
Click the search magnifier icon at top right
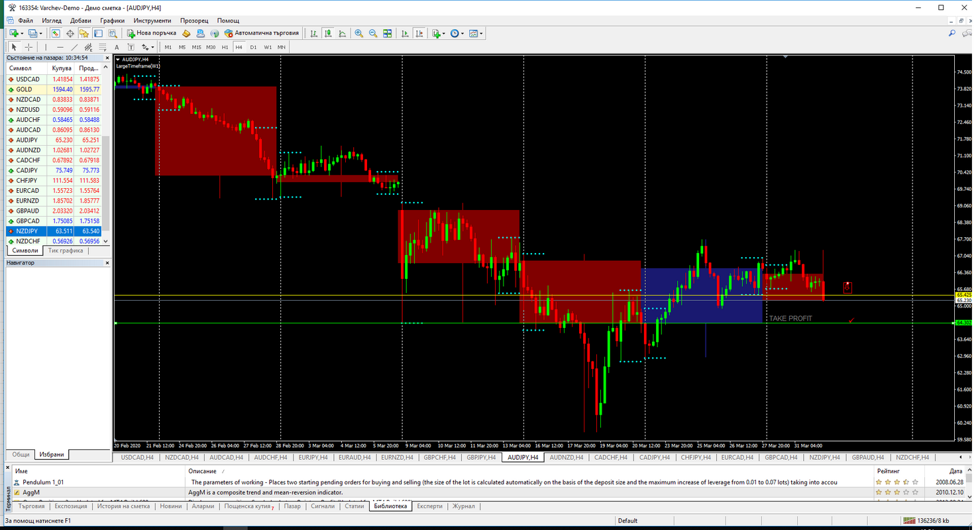[x=952, y=33]
